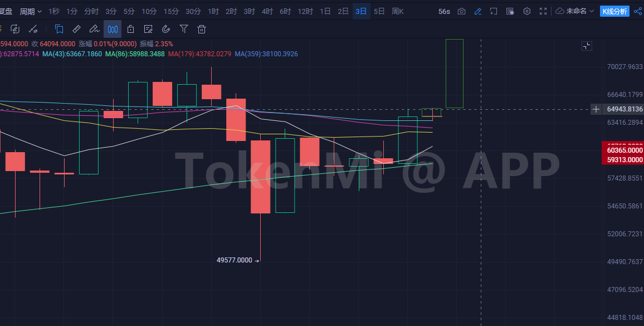This screenshot has height=326, width=644.
Task: Collapse the chart pane corner expander
Action: [x=587, y=46]
